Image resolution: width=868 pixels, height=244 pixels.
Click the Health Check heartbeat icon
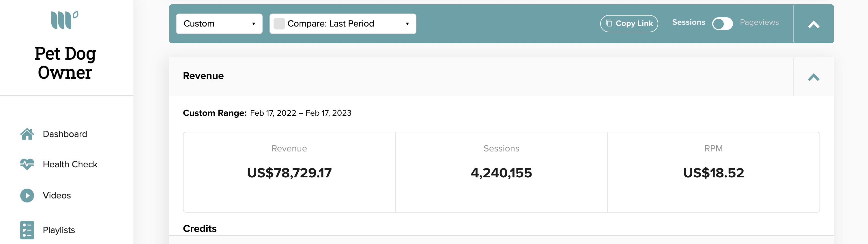click(27, 164)
